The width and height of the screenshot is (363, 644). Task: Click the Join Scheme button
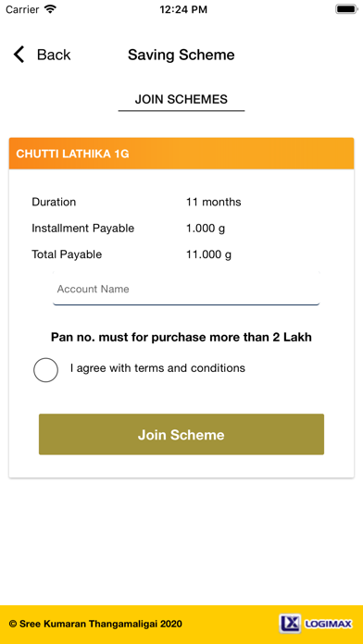pyautogui.click(x=181, y=435)
